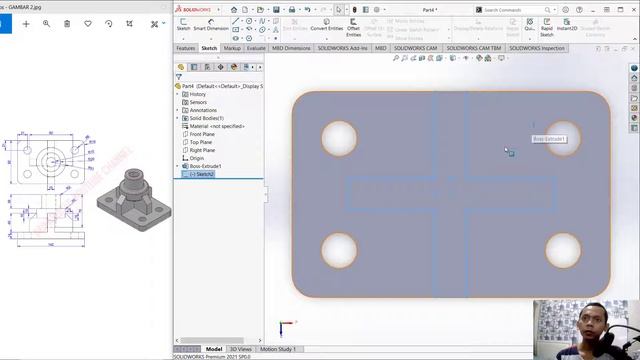Open the Line tool dropdown arrow
Screen dimensions: 640x360
[241, 21]
